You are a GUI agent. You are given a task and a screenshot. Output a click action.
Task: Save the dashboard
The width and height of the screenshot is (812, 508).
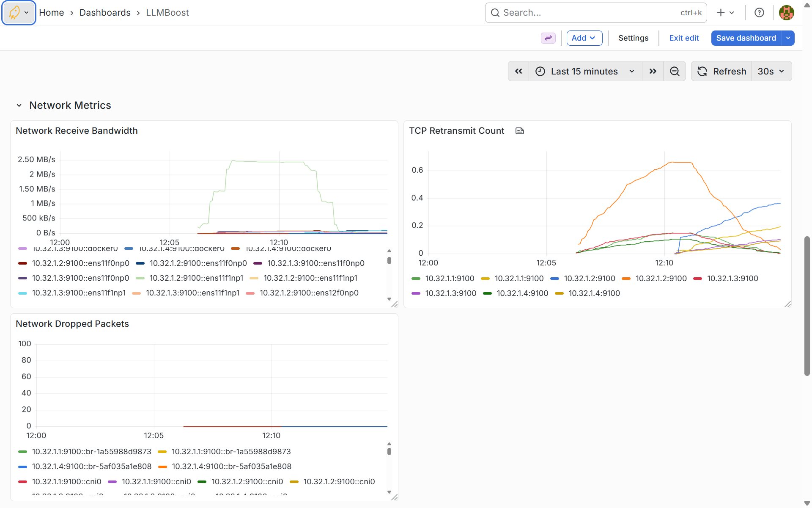[746, 38]
